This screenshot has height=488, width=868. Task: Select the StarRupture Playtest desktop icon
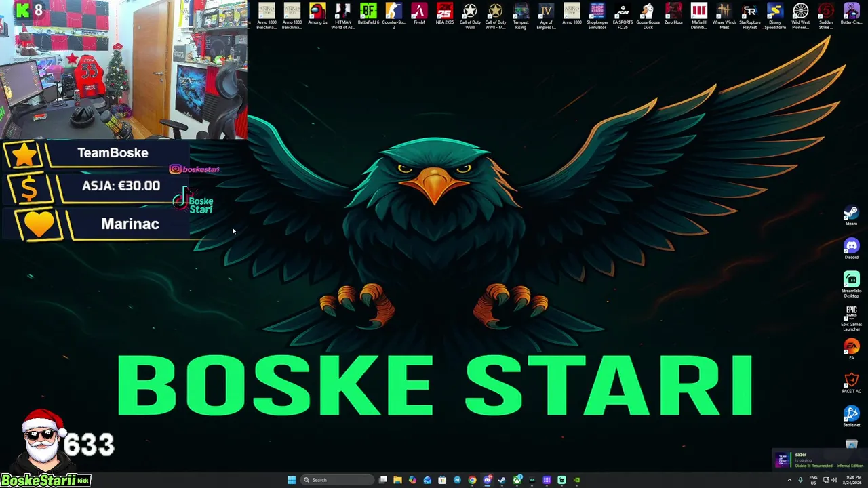click(x=749, y=16)
